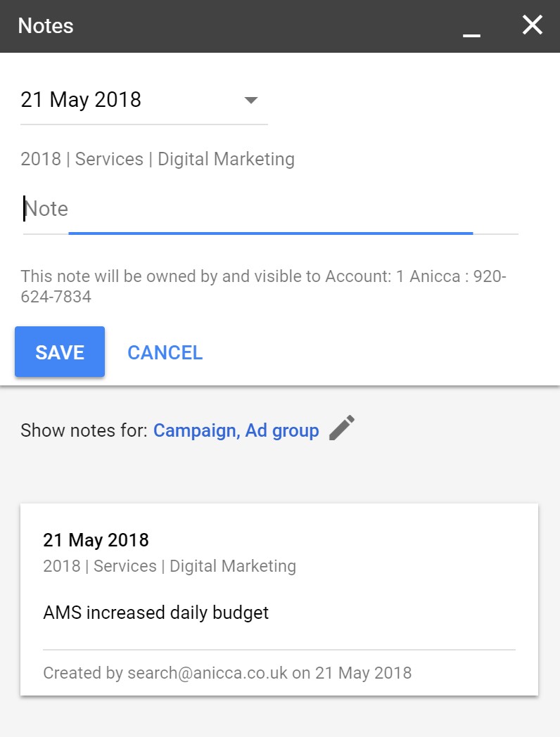Click the Notes title in header bar
The image size is (560, 737).
point(46,26)
